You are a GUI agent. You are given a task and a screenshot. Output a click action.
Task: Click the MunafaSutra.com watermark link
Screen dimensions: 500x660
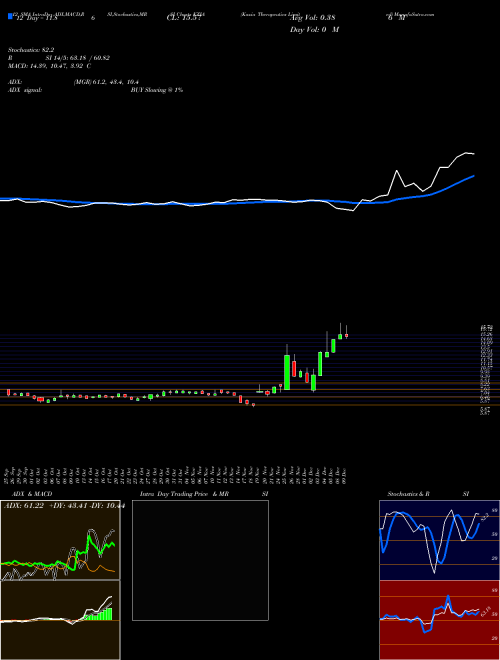pos(412,14)
